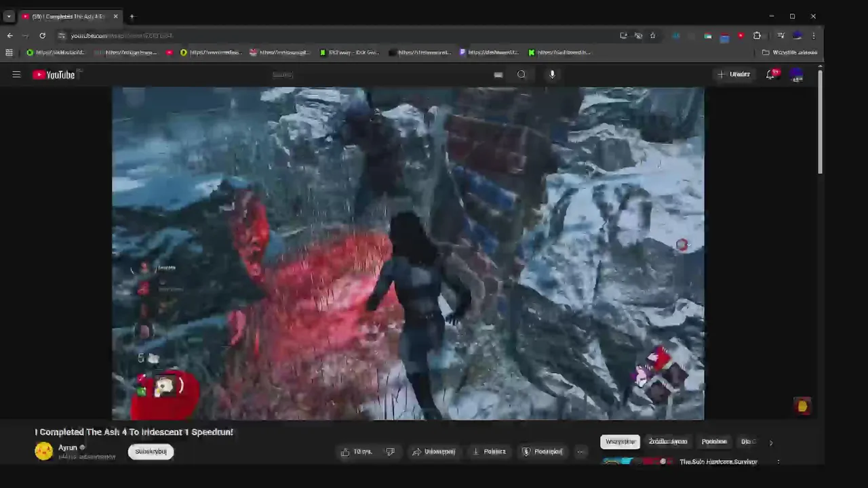
Task: Click the Subskrybuj subscribe button
Action: [151, 451]
